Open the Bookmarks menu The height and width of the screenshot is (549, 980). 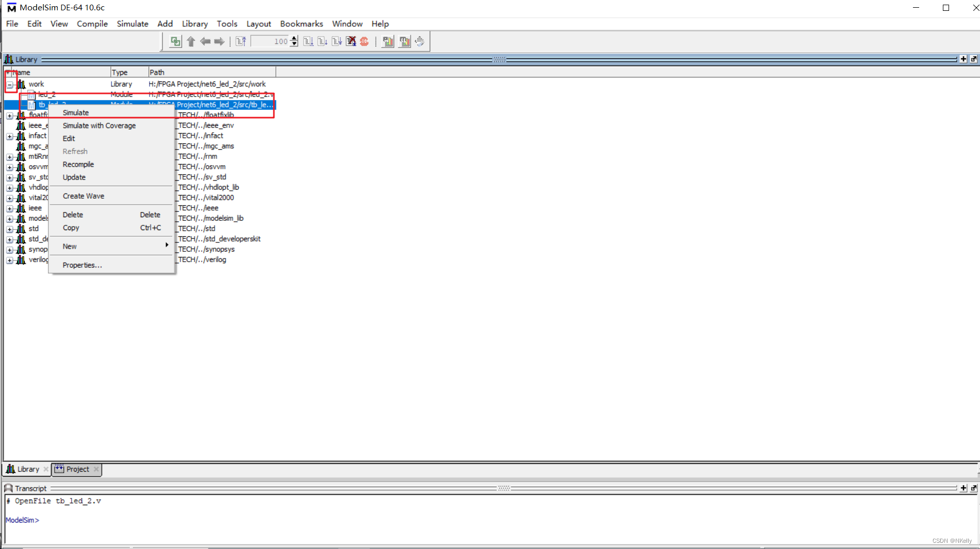coord(302,24)
